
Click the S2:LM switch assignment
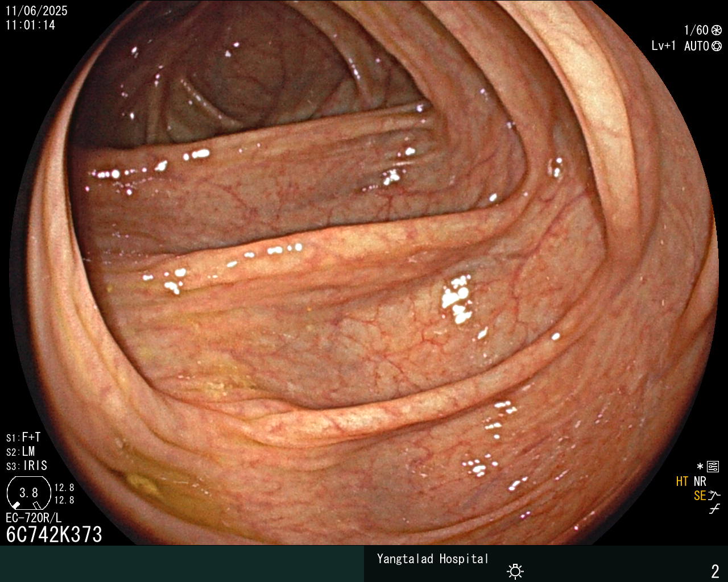coord(20,452)
